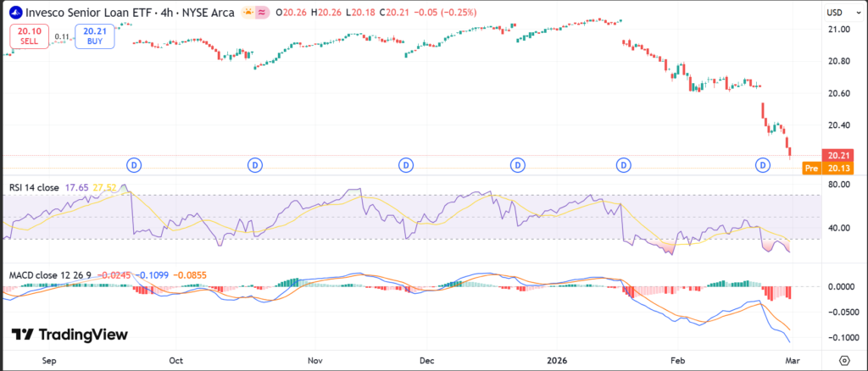Click the orange Pre 20.13 price label

(x=827, y=169)
